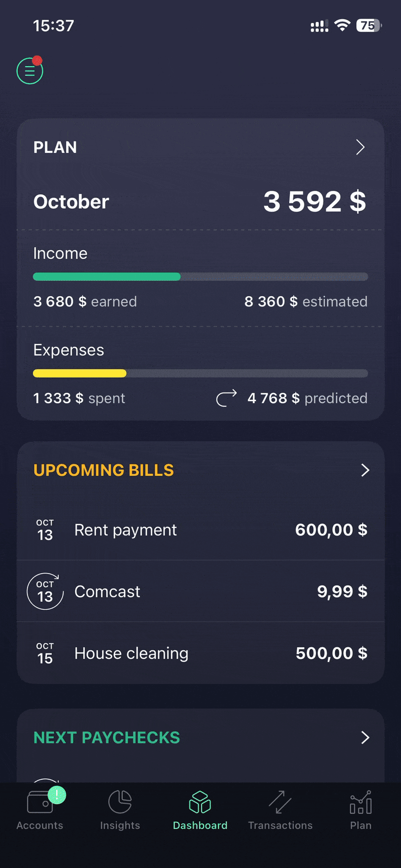401x868 pixels.
Task: Open the Transactions arrows icon
Action: (x=280, y=802)
